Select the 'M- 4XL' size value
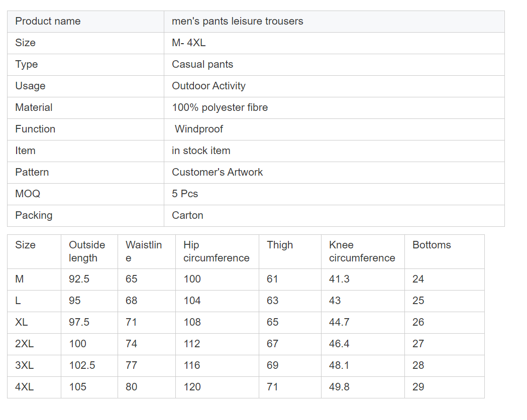The width and height of the screenshot is (527, 420). [x=189, y=43]
